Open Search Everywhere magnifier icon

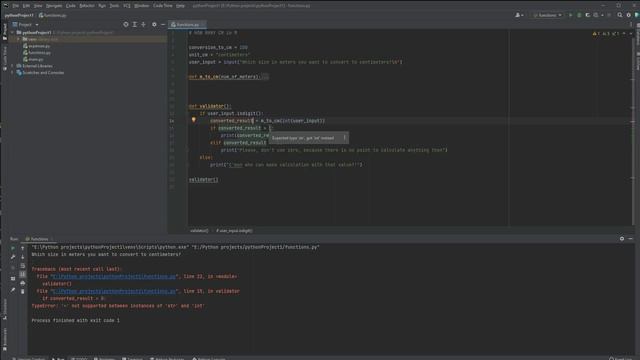pyautogui.click(x=620, y=15)
